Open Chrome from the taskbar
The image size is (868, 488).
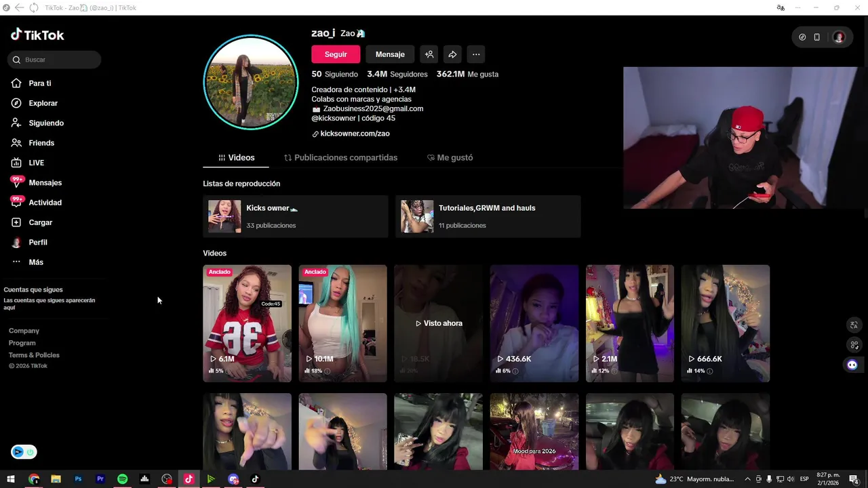pyautogui.click(x=34, y=479)
